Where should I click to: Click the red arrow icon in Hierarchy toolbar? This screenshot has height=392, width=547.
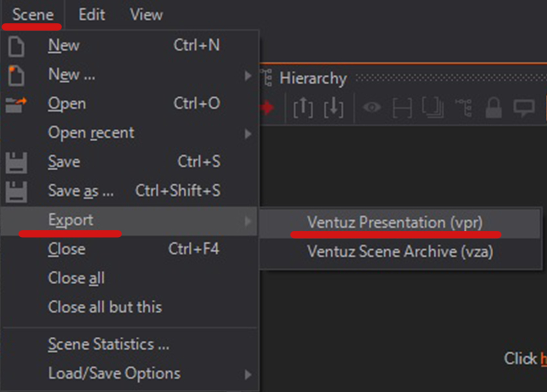[267, 108]
